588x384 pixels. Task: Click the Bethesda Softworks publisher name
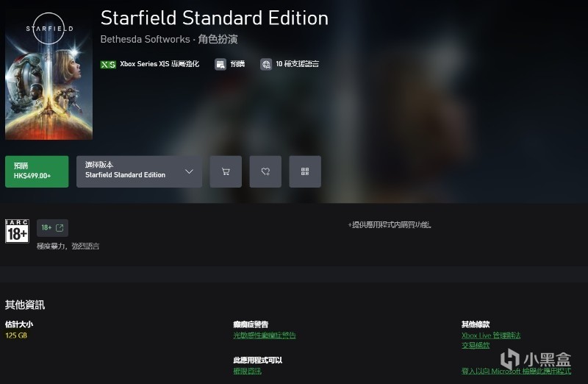(145, 40)
